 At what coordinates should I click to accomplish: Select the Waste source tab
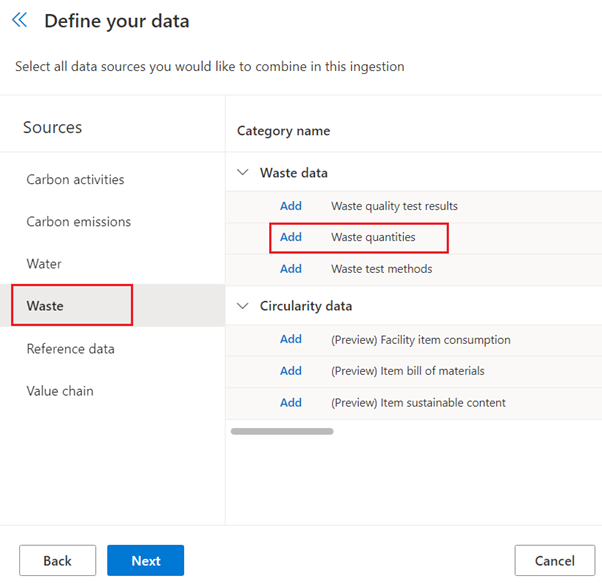coord(45,306)
